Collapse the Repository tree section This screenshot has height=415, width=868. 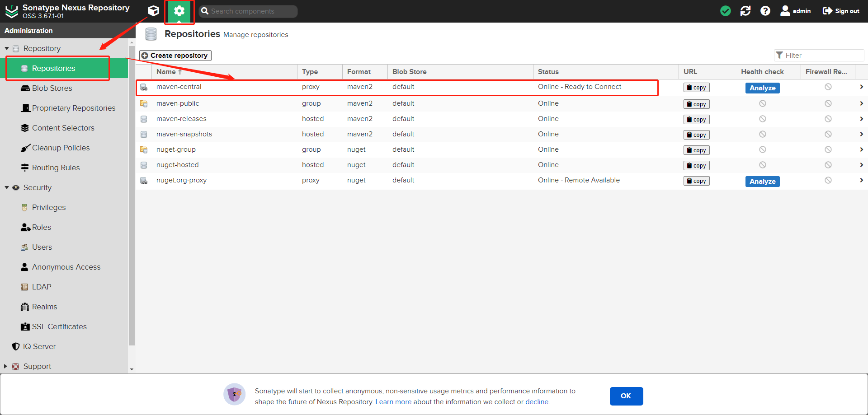click(7, 48)
